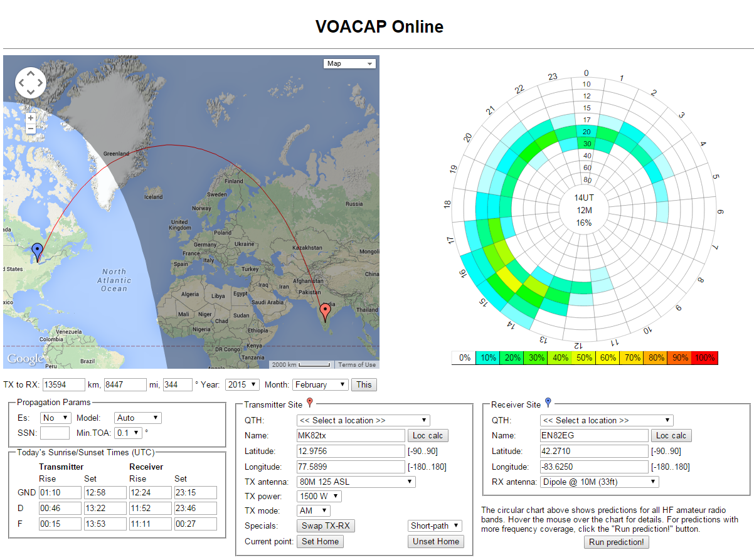Image resolution: width=754 pixels, height=560 pixels.
Task: Click the Transmitter Latitude field
Action: (x=351, y=452)
